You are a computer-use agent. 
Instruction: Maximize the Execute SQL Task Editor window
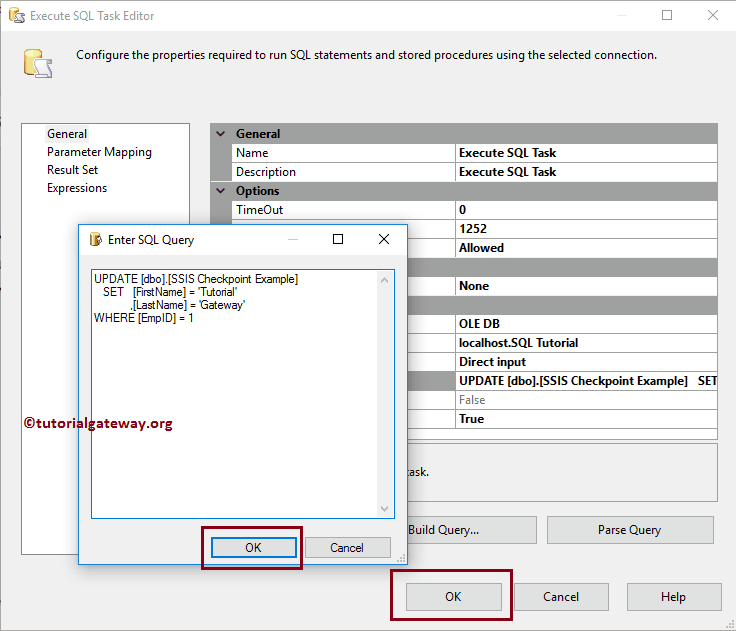coord(667,15)
